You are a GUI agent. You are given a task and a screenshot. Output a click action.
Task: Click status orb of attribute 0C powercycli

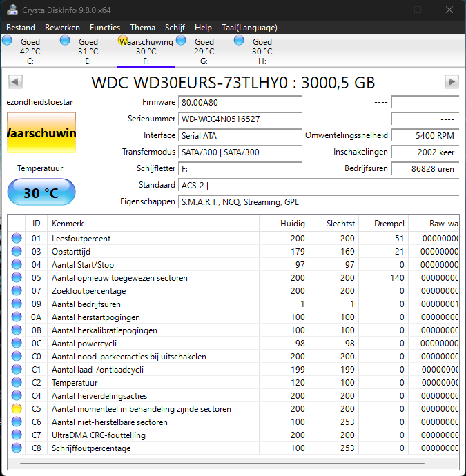(x=17, y=343)
